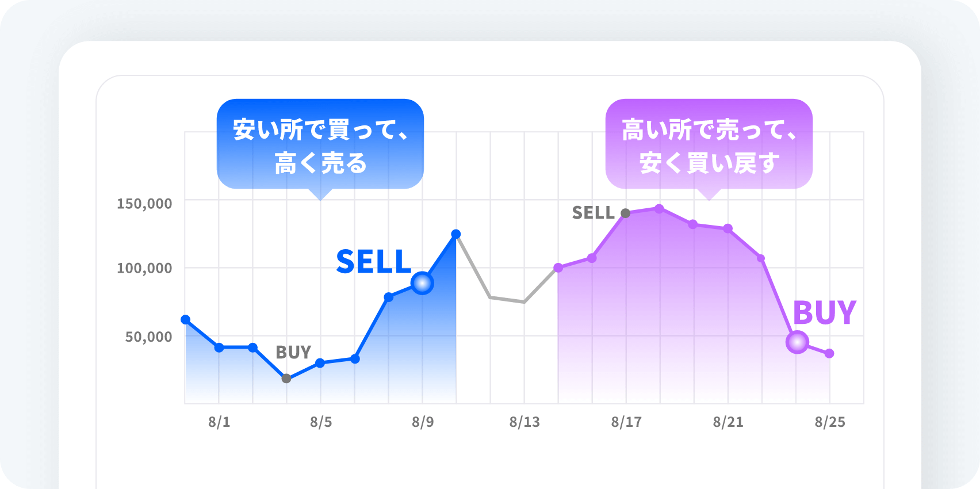Image resolution: width=980 pixels, height=489 pixels.
Task: Click the final purple data point
Action: [x=829, y=353]
